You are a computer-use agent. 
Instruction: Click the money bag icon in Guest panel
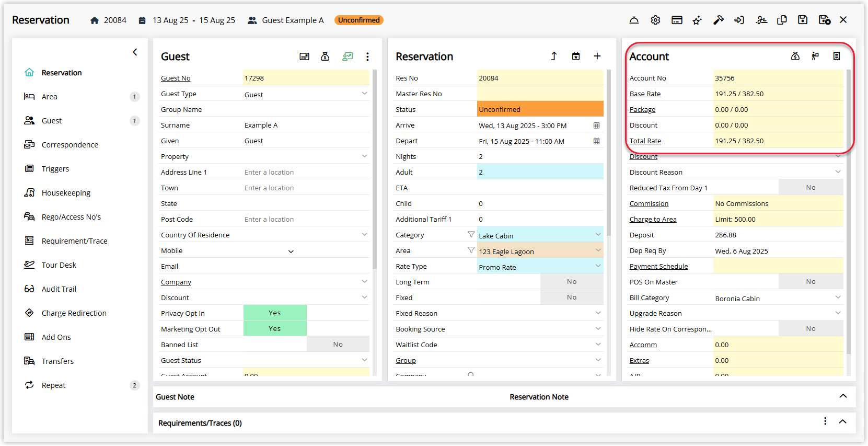pyautogui.click(x=325, y=56)
